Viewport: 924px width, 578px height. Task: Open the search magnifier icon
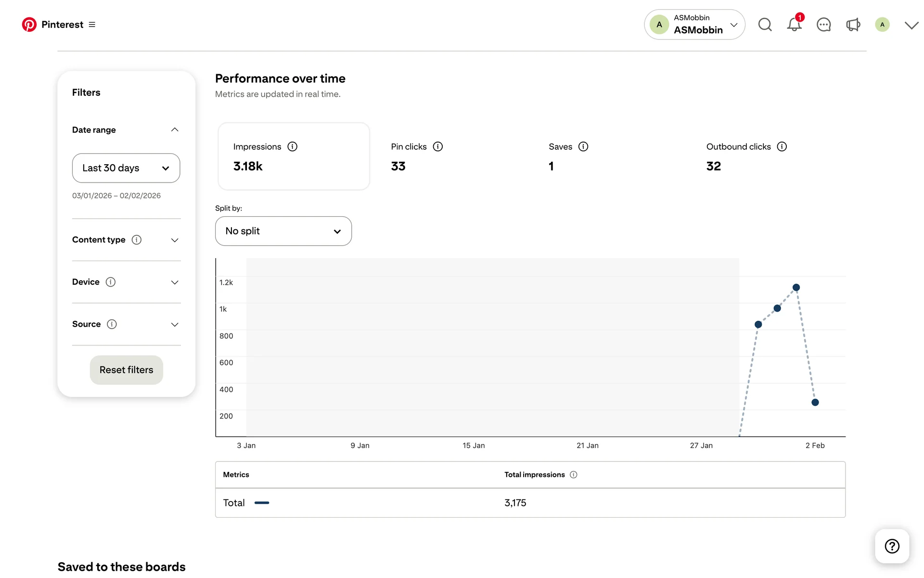765,25
